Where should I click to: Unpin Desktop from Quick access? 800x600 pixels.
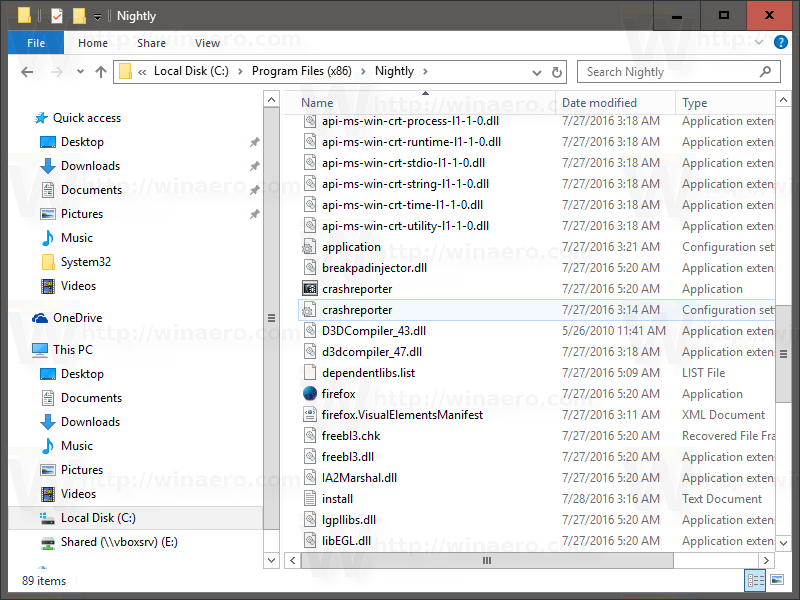(255, 142)
